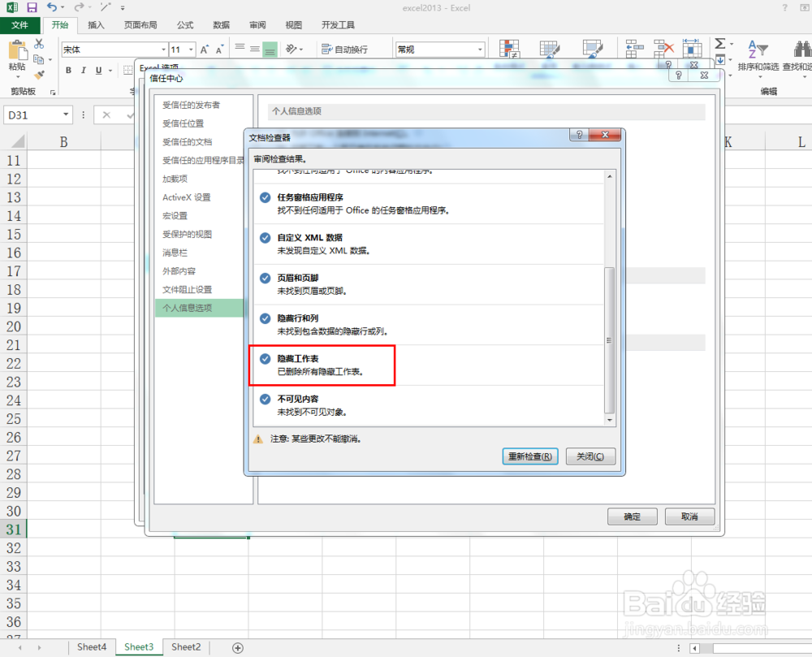Close the Document Inspector via 关闭 button
Screen dimensions: 812x657
pos(590,456)
